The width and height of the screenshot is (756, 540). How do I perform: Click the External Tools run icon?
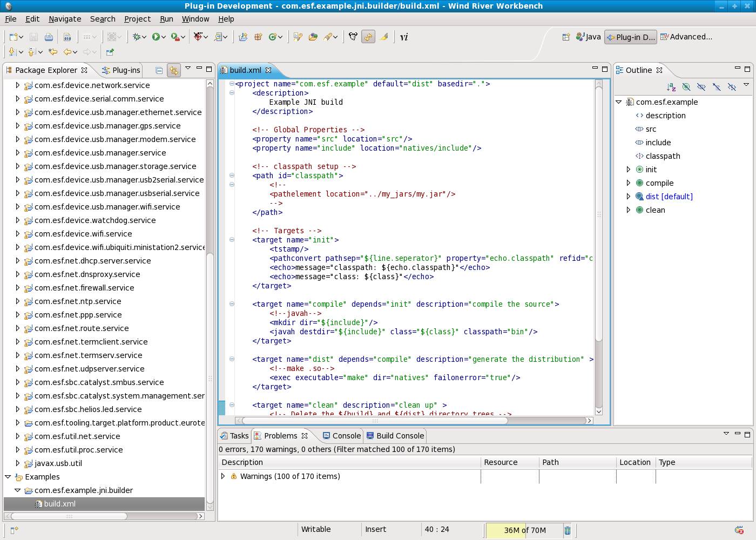[175, 37]
